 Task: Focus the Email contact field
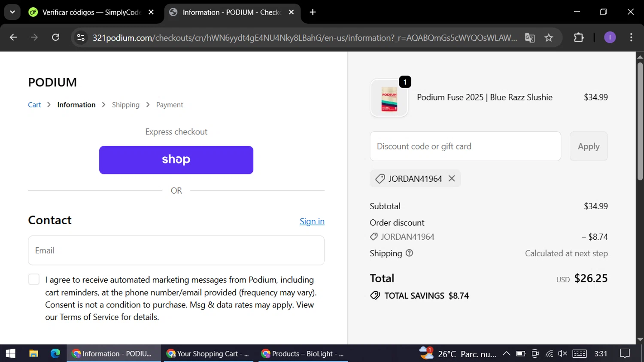176,250
